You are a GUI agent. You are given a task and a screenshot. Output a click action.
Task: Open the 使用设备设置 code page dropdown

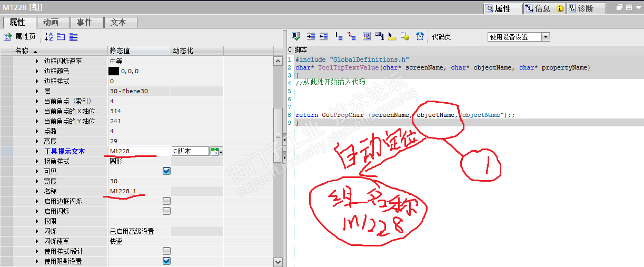coord(546,37)
